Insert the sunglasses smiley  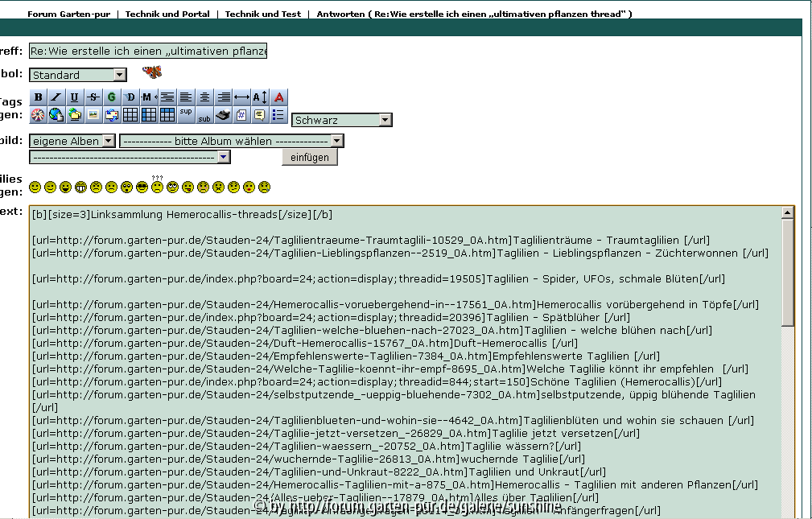tap(142, 187)
